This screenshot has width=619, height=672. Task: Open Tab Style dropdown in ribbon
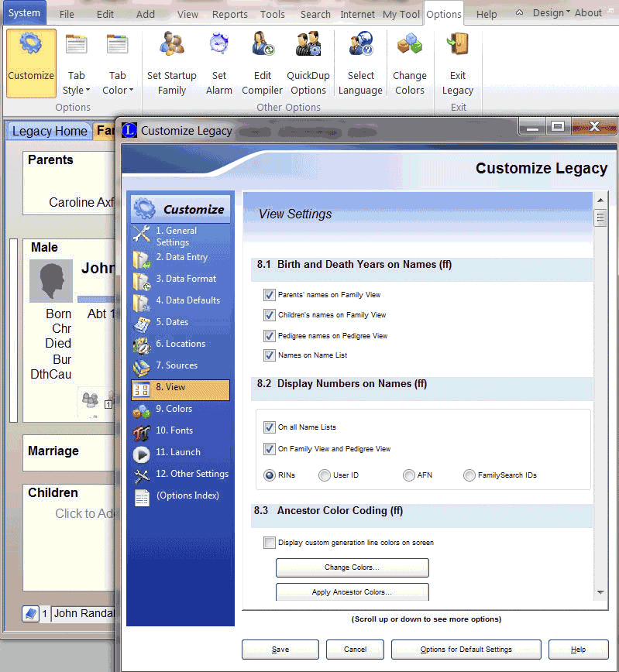tap(76, 63)
